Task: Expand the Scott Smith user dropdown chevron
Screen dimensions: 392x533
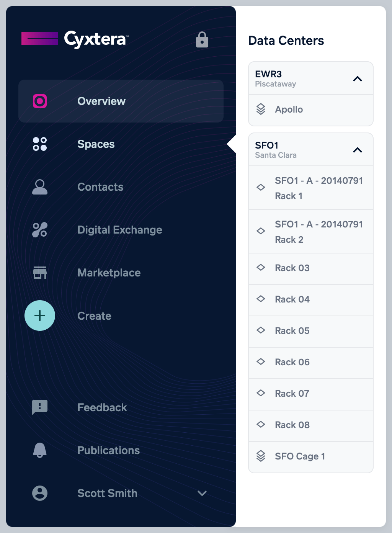Action: pyautogui.click(x=202, y=493)
